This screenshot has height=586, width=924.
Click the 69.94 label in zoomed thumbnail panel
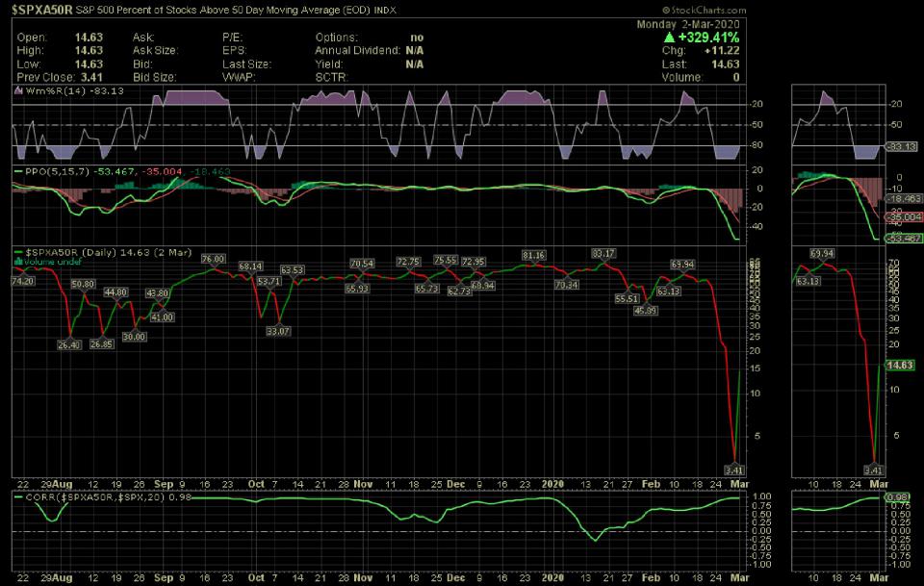click(x=821, y=253)
